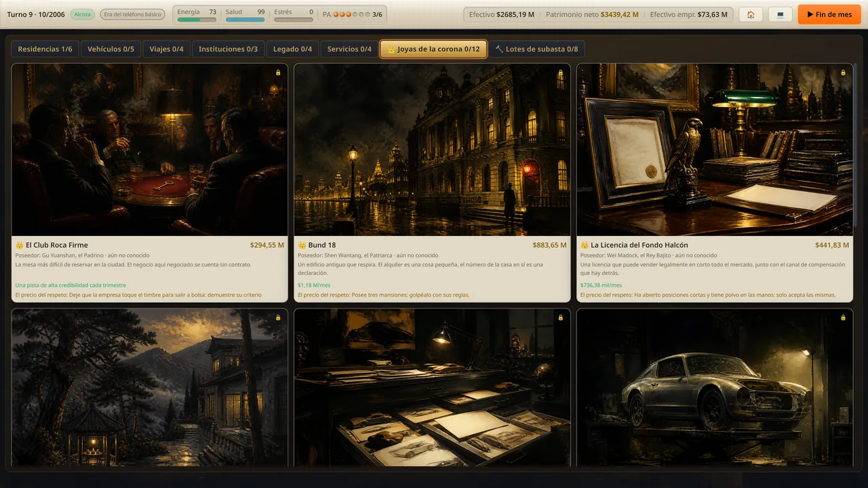Click the lock icon on Bund 18 card
The height and width of the screenshot is (488, 868).
coord(560,73)
